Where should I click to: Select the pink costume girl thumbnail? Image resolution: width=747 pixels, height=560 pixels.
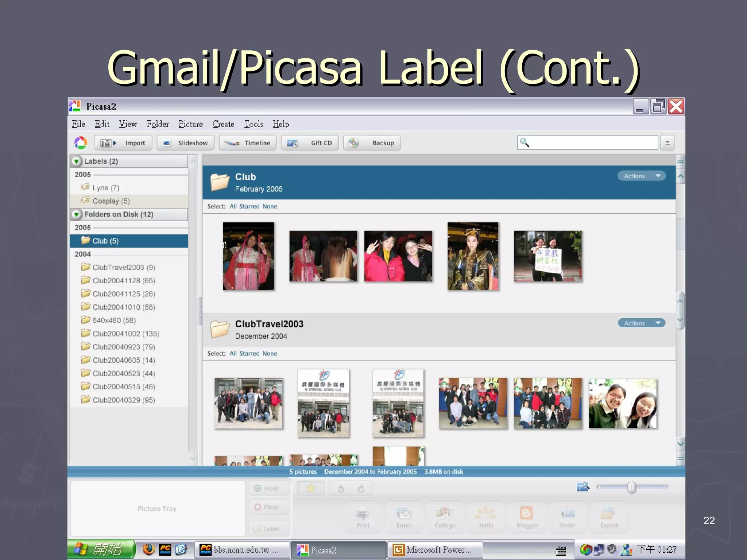(x=248, y=256)
